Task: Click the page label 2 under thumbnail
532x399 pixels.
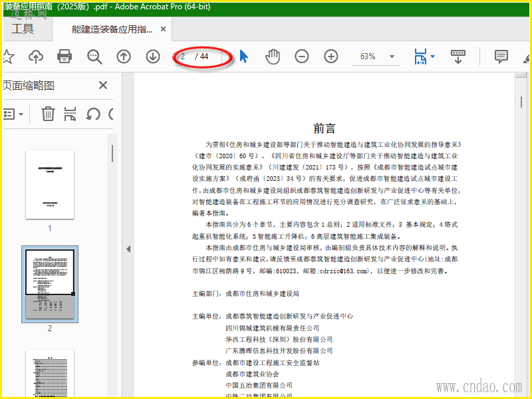Action: click(x=50, y=328)
